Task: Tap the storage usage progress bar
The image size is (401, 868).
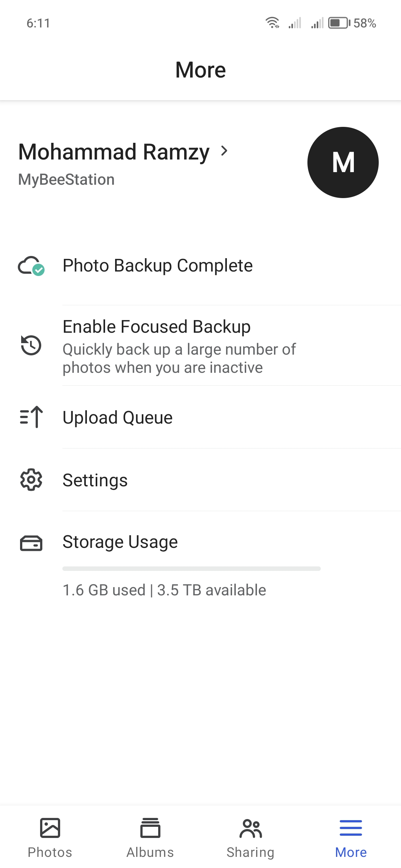Action: point(191,569)
